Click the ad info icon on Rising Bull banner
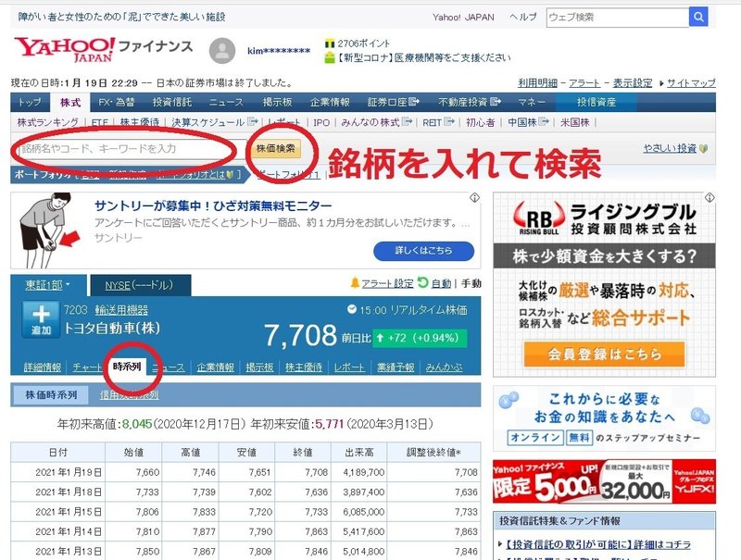This screenshot has height=560, width=741. 710,198
